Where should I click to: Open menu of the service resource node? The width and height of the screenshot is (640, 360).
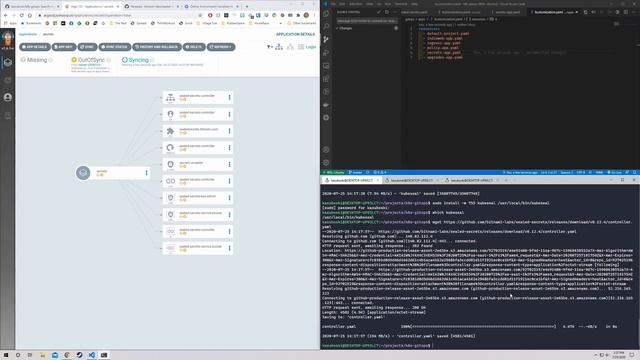pyautogui.click(x=229, y=98)
